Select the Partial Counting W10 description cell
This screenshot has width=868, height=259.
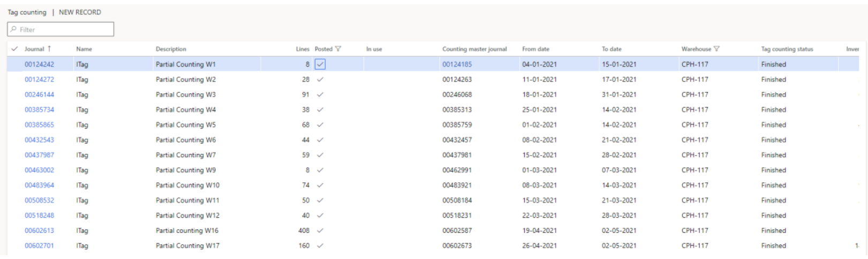(x=187, y=185)
